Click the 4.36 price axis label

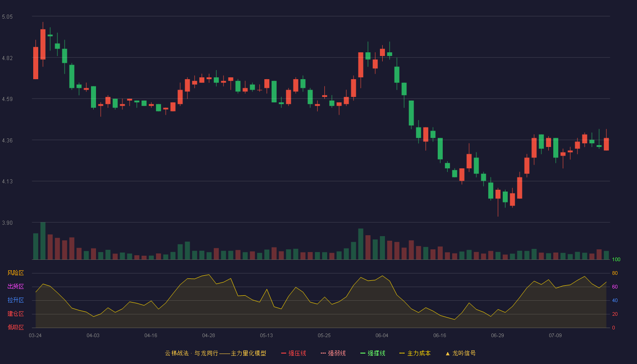click(x=7, y=141)
